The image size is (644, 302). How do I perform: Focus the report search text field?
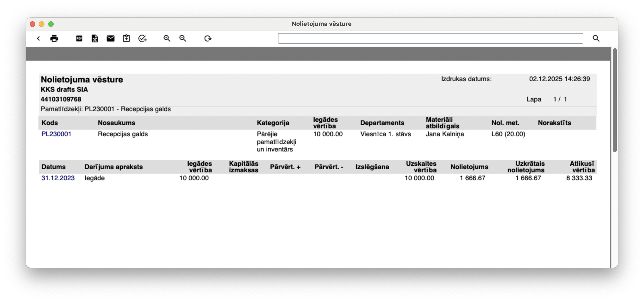[x=430, y=38]
